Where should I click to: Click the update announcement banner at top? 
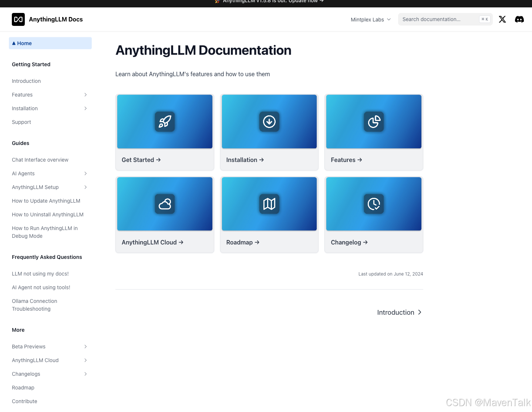coord(269,1)
